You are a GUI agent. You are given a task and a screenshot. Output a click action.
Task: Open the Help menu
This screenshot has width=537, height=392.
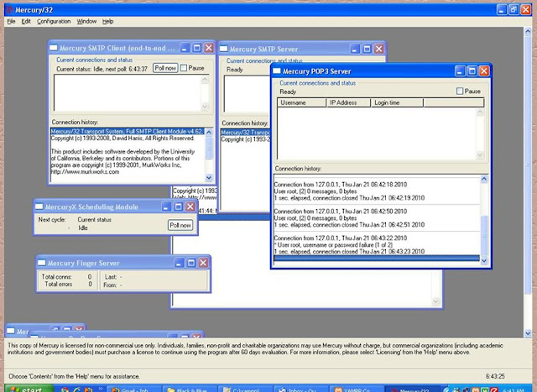pos(108,21)
